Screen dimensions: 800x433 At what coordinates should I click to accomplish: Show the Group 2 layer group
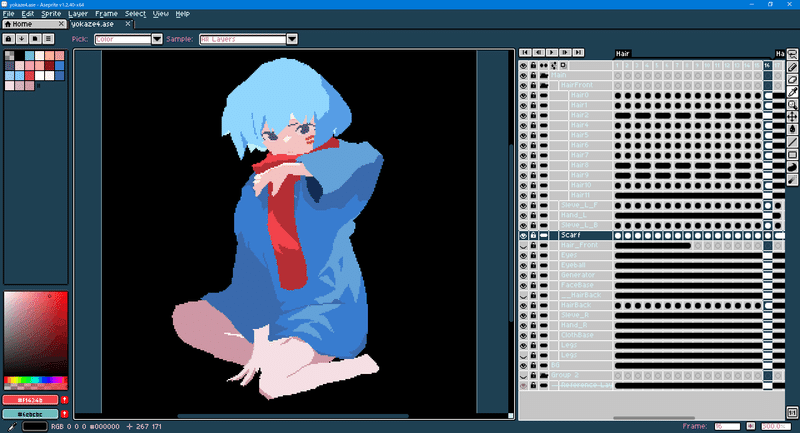tap(523, 375)
